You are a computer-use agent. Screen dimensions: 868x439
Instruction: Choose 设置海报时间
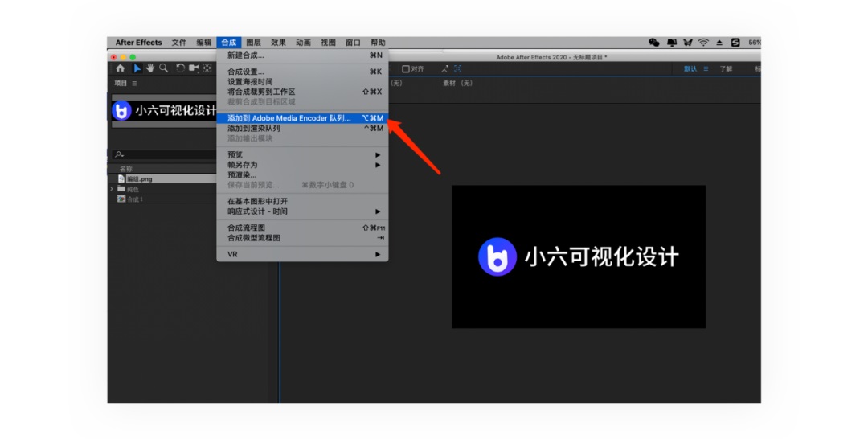[302, 81]
